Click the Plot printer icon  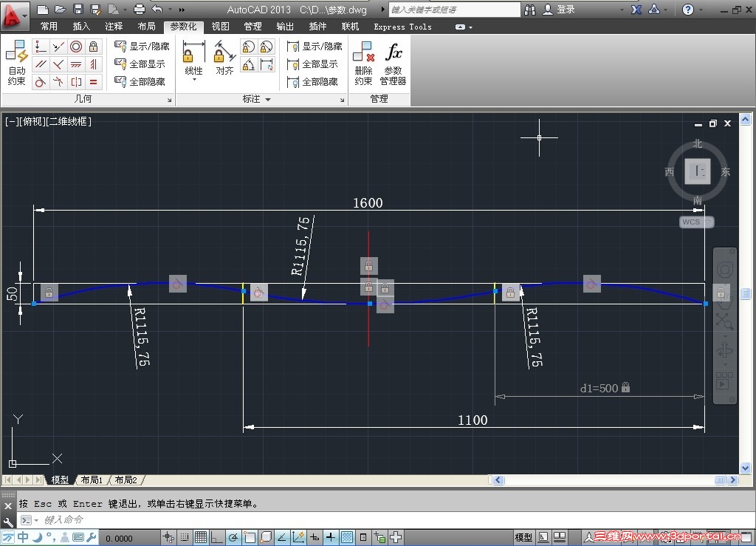140,9
